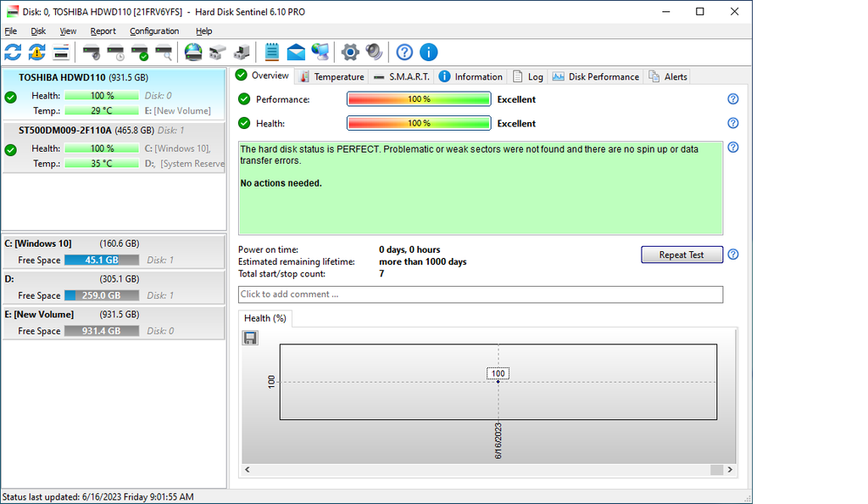Click the server tower with disks icon
The image size is (868, 504).
[x=242, y=53]
